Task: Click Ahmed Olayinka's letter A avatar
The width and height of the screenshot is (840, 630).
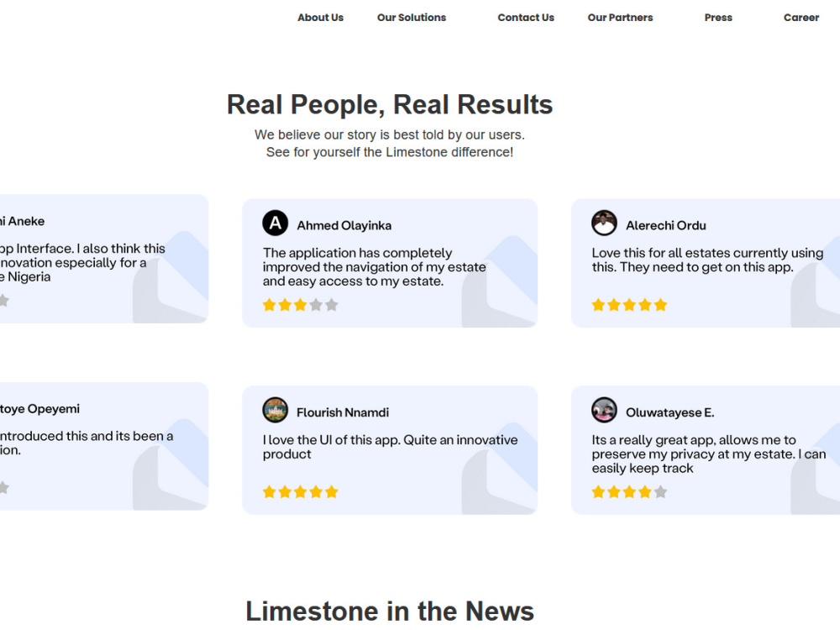Action: click(x=276, y=223)
